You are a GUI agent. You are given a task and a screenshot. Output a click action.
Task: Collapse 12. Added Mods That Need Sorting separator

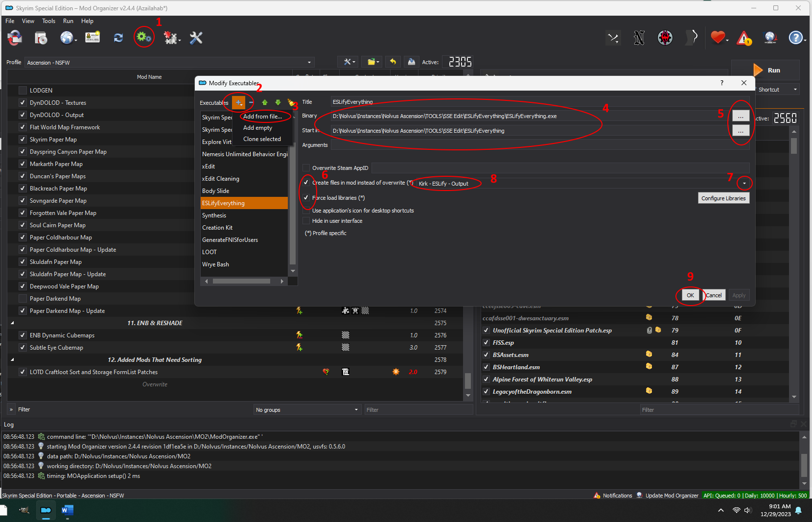coord(12,360)
